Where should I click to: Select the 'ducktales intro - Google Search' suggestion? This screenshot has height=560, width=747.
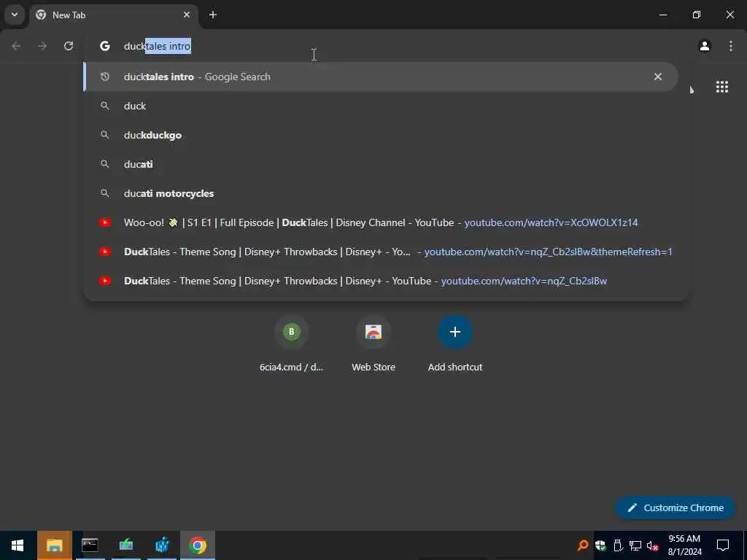(381, 77)
